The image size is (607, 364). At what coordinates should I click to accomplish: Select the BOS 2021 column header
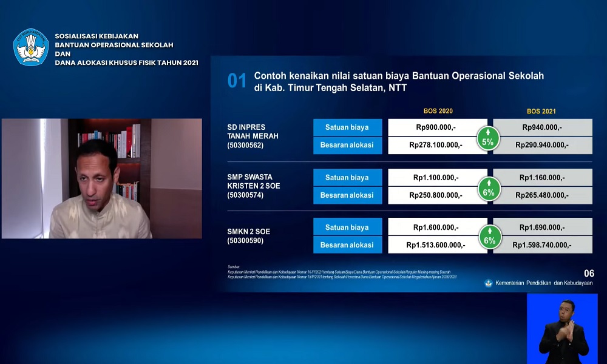[541, 111]
